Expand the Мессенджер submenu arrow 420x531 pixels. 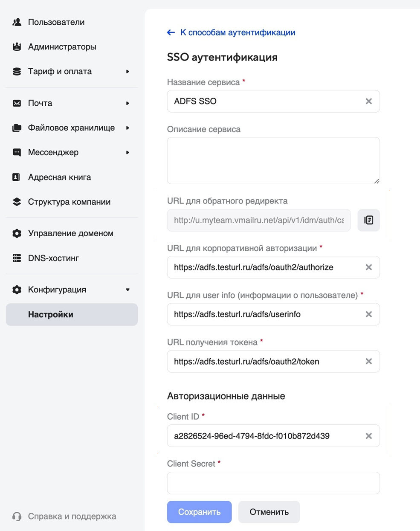pyautogui.click(x=127, y=153)
